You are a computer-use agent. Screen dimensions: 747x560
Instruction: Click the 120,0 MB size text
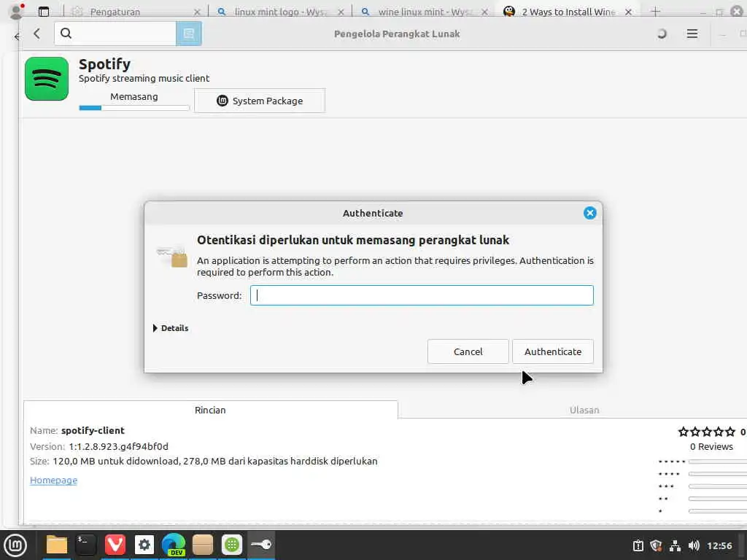(215, 461)
